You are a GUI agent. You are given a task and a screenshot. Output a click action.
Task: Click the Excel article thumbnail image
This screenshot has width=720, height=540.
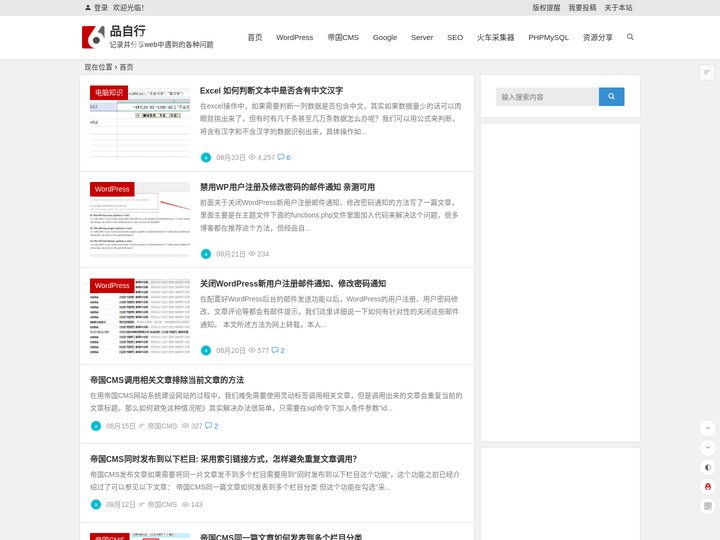point(140,123)
